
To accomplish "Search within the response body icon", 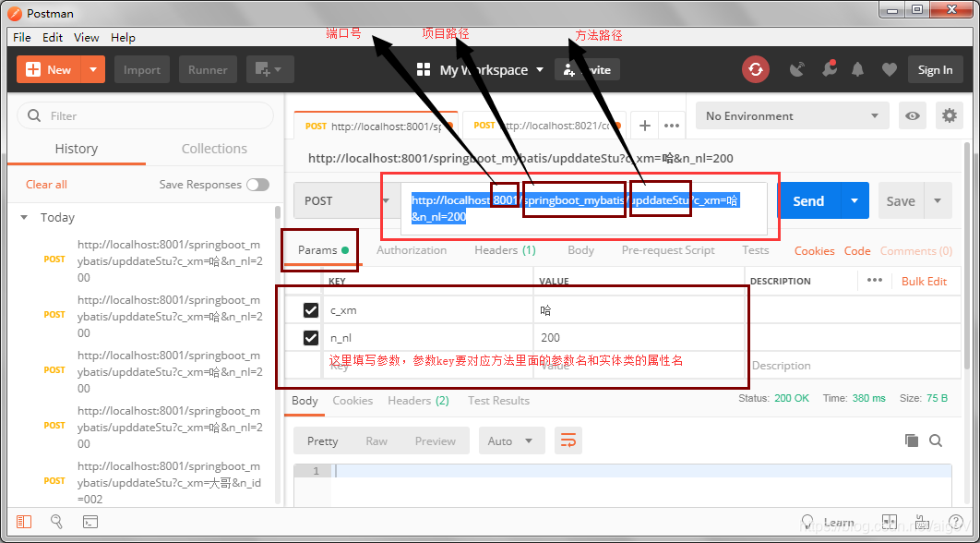I will [936, 440].
